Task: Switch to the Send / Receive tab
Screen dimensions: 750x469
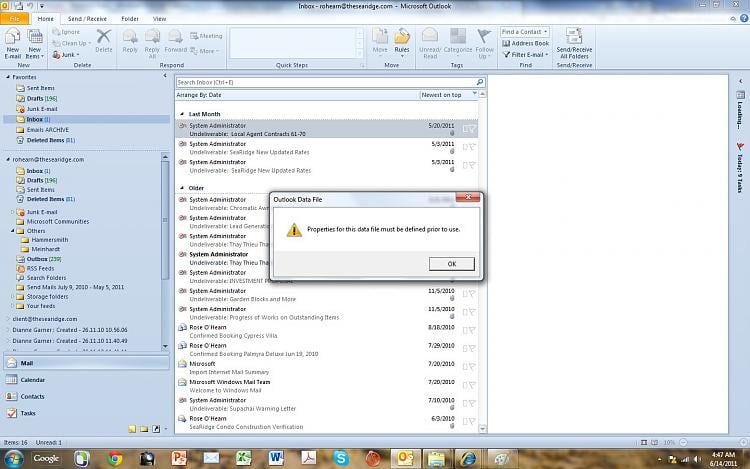Action: [x=87, y=19]
